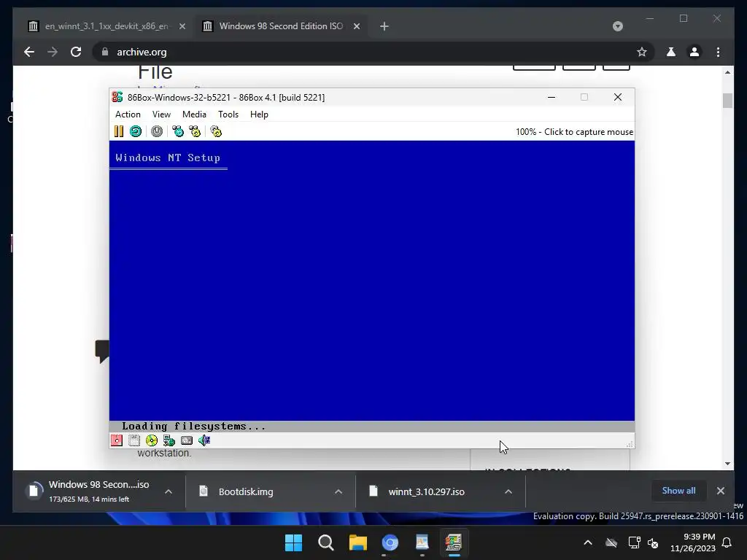This screenshot has height=560, width=747.
Task: Open the Action menu in 86Box
Action: click(x=128, y=114)
